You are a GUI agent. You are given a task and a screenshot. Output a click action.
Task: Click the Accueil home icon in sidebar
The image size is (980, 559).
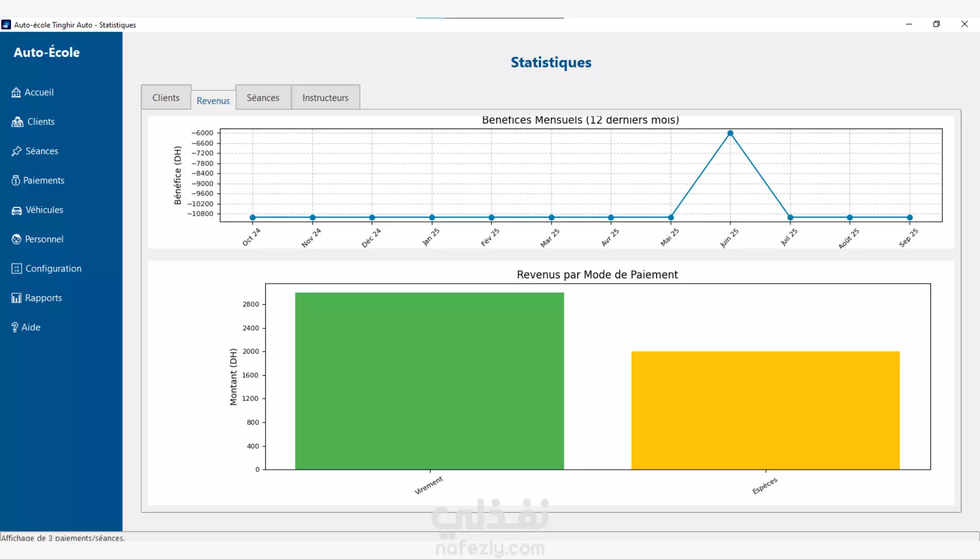click(16, 92)
